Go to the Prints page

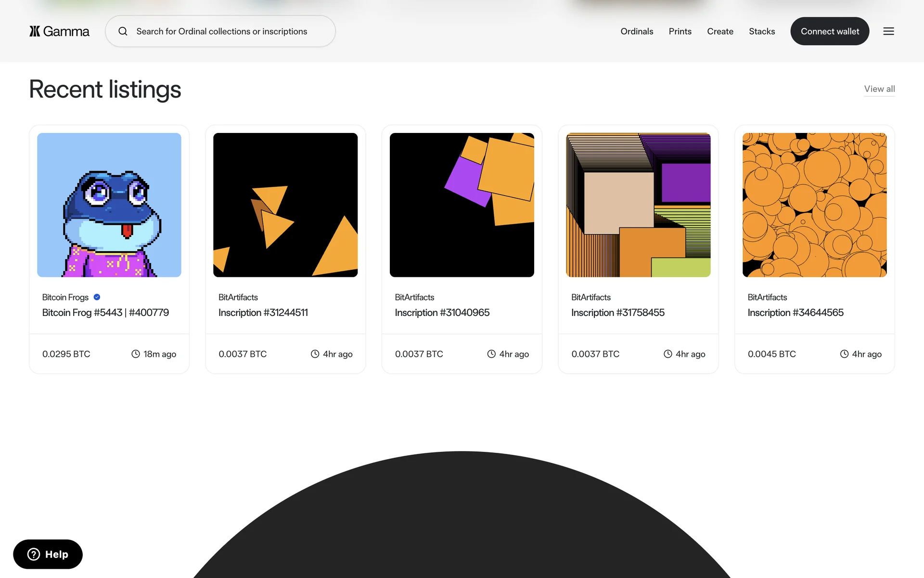click(680, 31)
